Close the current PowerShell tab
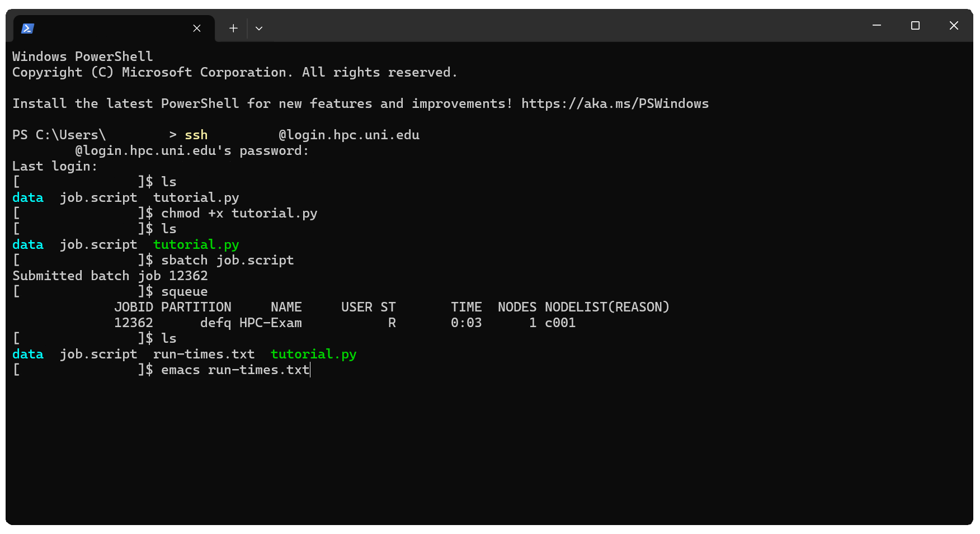980x534 pixels. [197, 28]
